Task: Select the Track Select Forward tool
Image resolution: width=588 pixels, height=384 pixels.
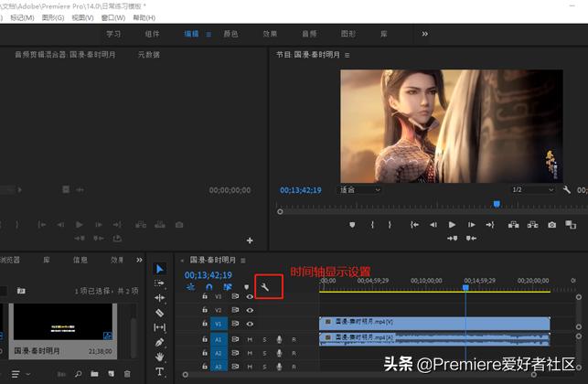Action: tap(159, 283)
